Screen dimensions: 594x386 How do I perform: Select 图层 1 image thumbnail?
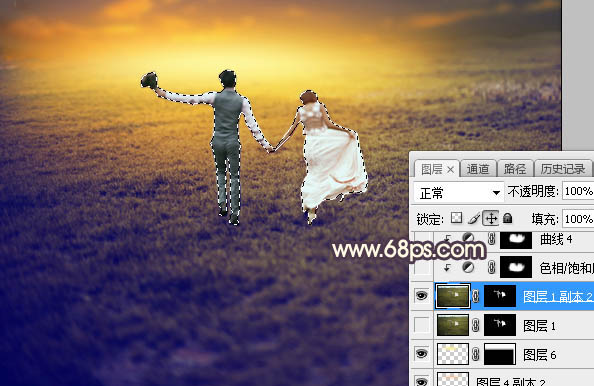(x=453, y=325)
